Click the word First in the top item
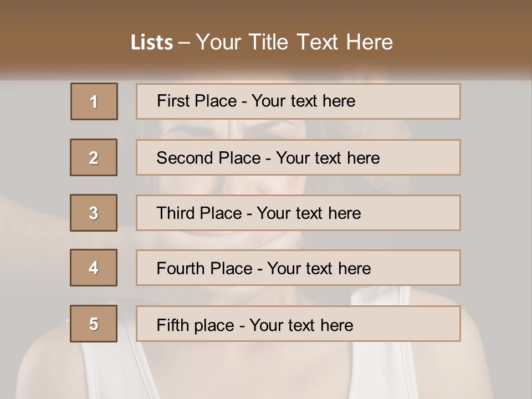The width and height of the screenshot is (532, 399). 172,101
